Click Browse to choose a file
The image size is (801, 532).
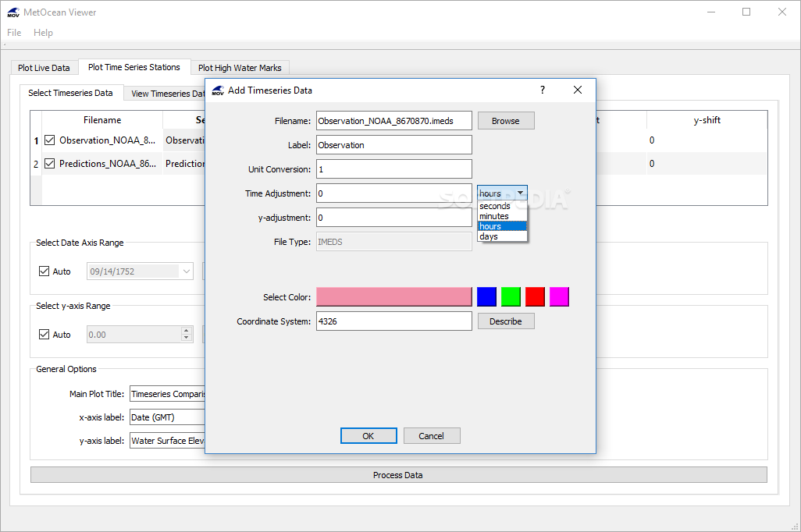pos(506,120)
